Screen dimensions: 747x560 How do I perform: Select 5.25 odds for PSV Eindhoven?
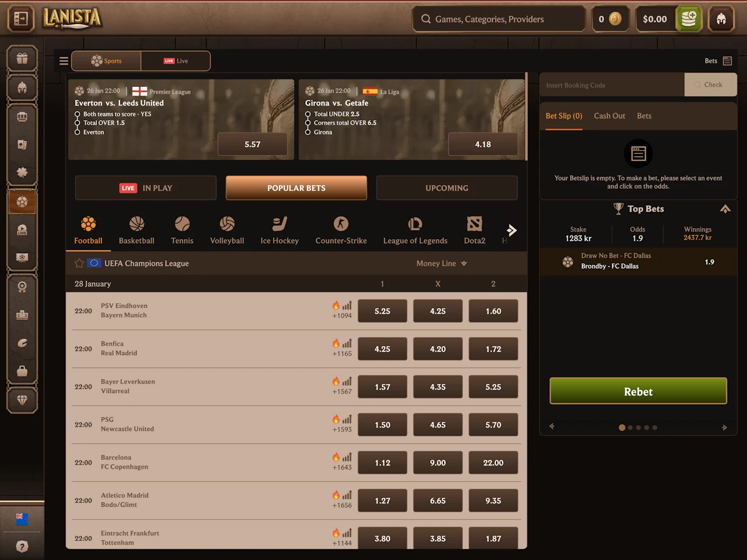[x=382, y=311]
